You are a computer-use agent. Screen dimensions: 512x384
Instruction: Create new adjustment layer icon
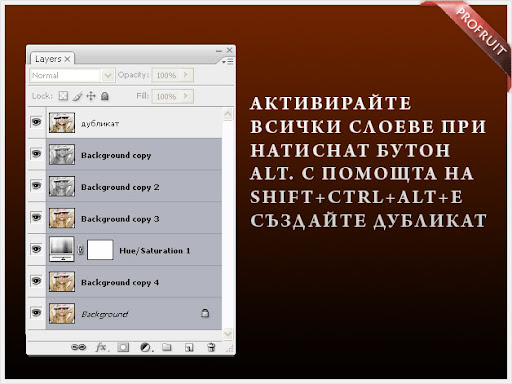[146, 348]
